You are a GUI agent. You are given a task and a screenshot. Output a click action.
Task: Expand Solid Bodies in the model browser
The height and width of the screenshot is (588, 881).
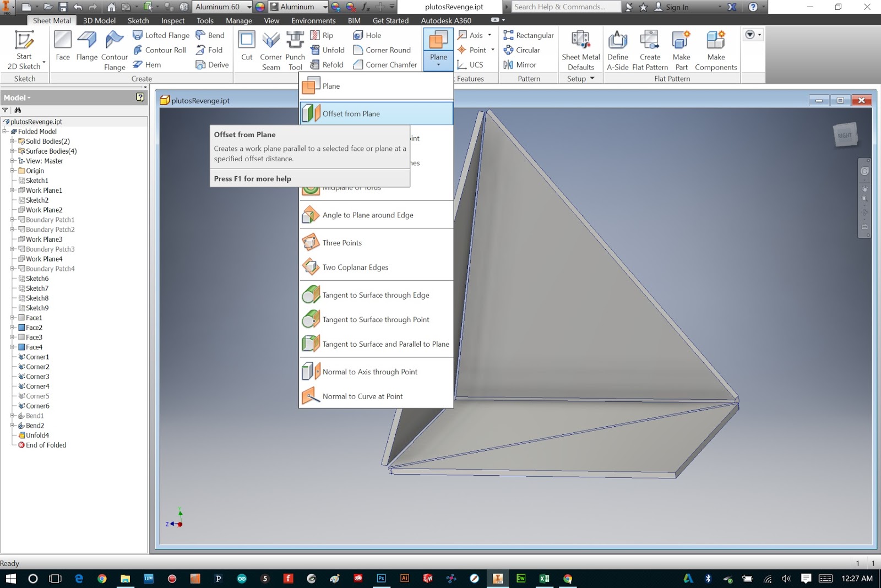pyautogui.click(x=13, y=141)
